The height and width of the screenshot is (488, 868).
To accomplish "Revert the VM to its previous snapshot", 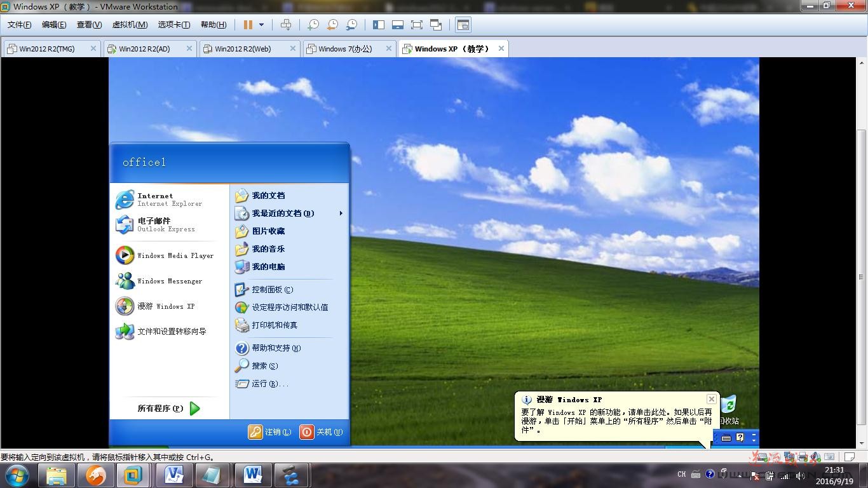I will pos(332,25).
